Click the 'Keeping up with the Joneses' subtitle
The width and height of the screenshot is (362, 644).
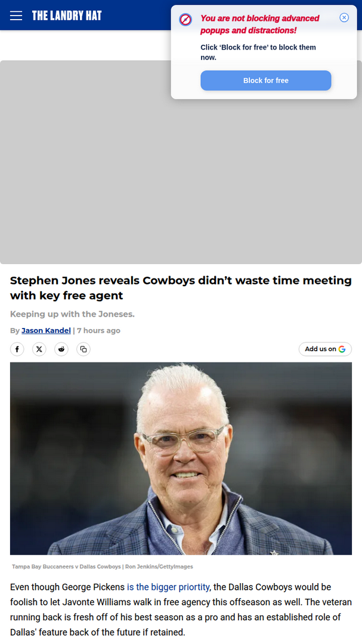(x=72, y=314)
